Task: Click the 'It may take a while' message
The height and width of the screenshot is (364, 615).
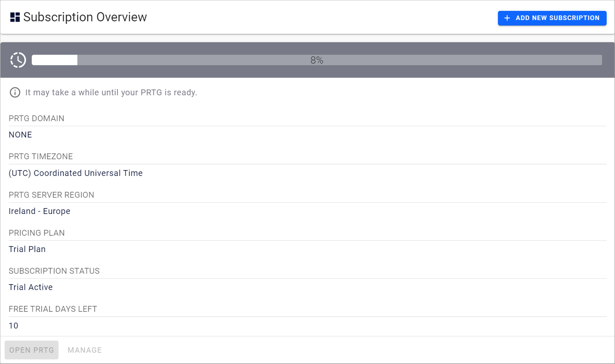Action: tap(111, 92)
